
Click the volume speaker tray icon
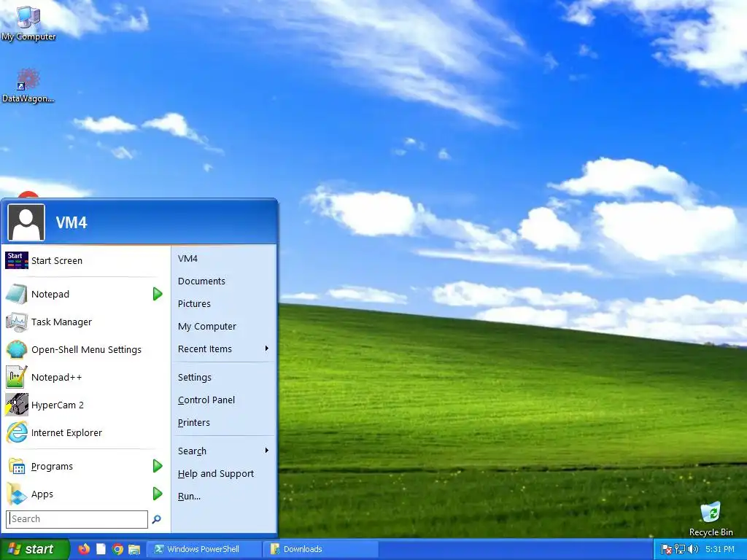[x=693, y=549]
